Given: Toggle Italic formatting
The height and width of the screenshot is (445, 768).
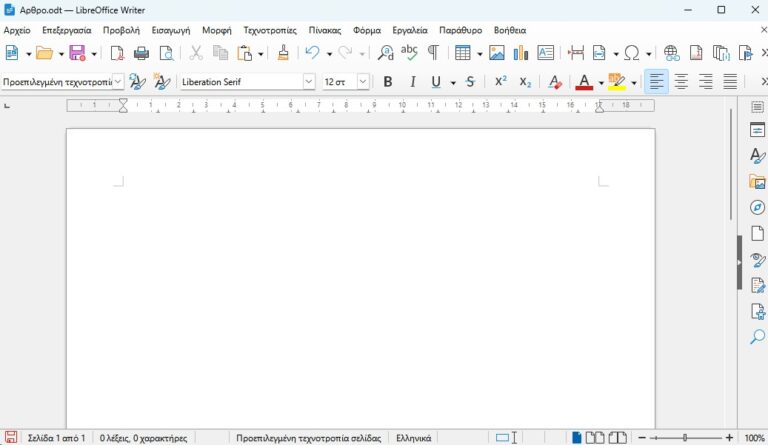Looking at the screenshot, I should pyautogui.click(x=412, y=82).
